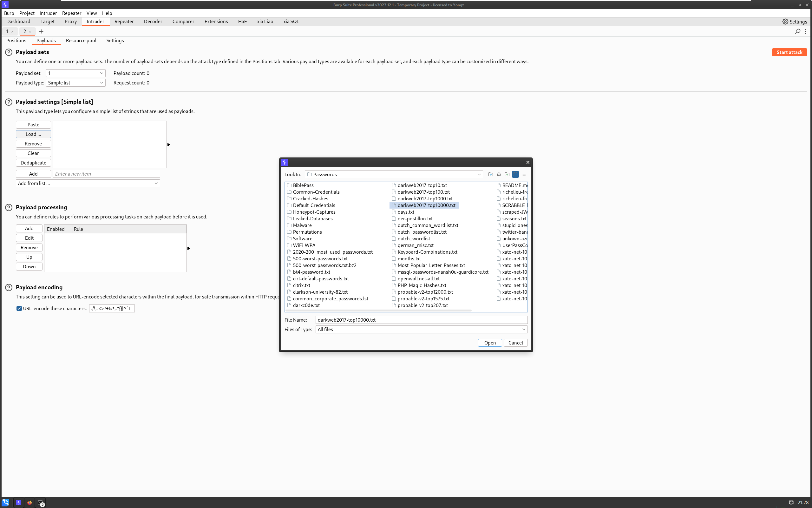
Task: Click Cancel in the file dialog
Action: tap(515, 343)
